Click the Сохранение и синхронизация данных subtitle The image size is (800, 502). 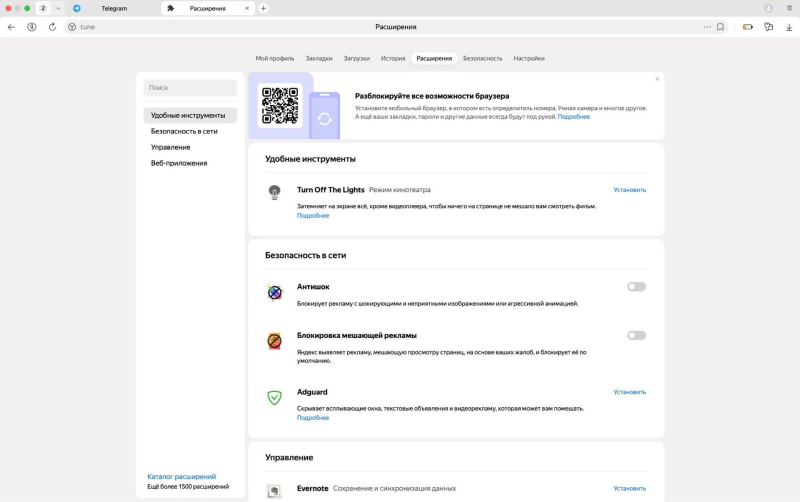pyautogui.click(x=394, y=488)
